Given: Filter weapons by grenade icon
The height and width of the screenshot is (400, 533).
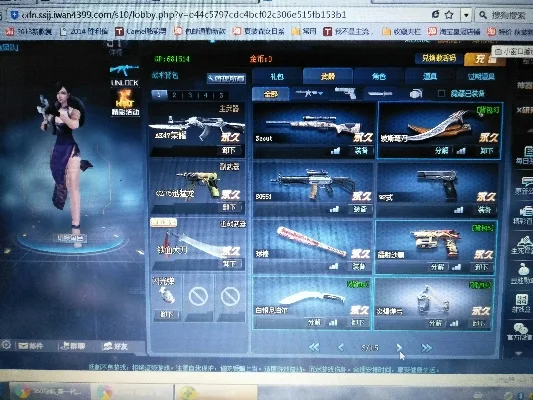Looking at the screenshot, I should pyautogui.click(x=415, y=93).
